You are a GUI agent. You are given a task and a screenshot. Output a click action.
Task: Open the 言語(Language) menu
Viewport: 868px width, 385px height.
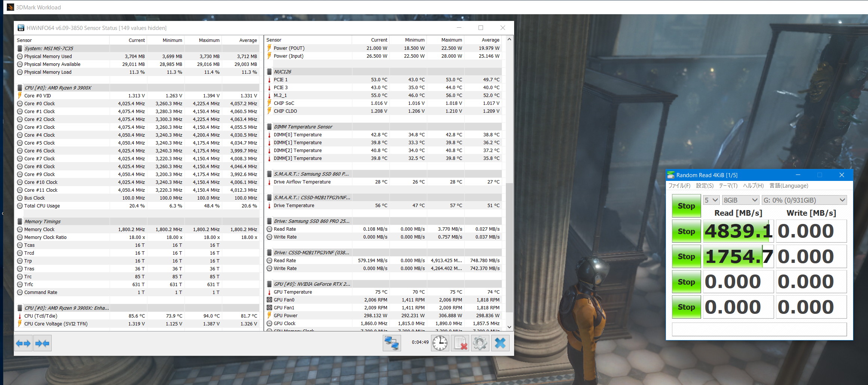789,185
